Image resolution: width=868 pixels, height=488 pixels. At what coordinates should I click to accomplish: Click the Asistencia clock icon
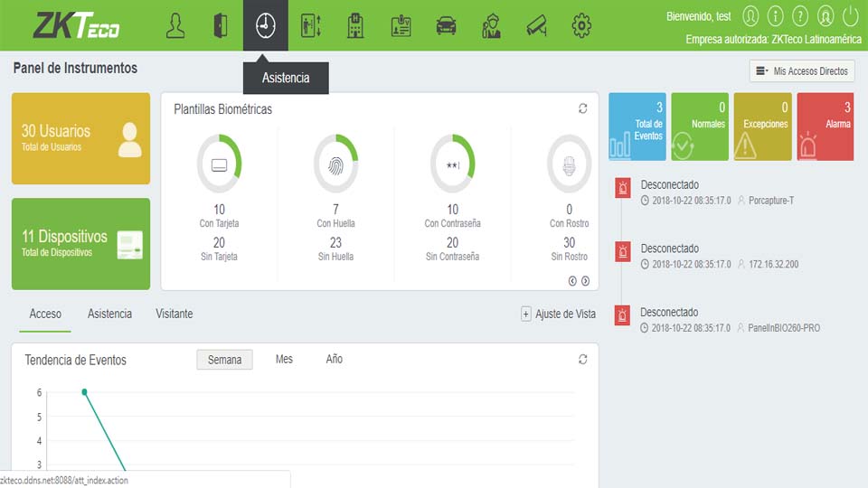click(x=265, y=25)
